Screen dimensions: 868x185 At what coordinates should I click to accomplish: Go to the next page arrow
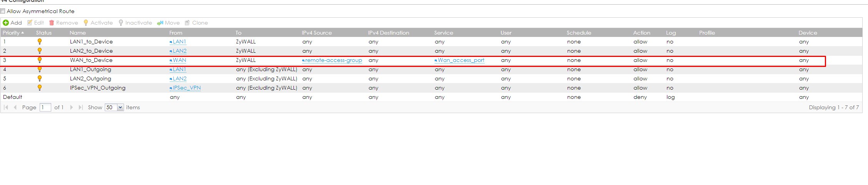pyautogui.click(x=72, y=107)
